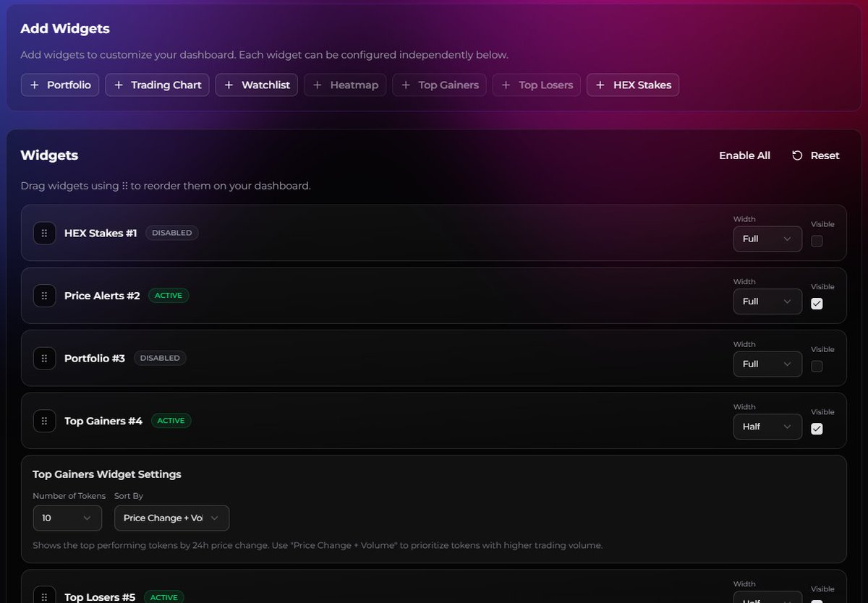Grab the drag handle for Top Losers #5
This screenshot has height=603, width=868.
pos(44,596)
